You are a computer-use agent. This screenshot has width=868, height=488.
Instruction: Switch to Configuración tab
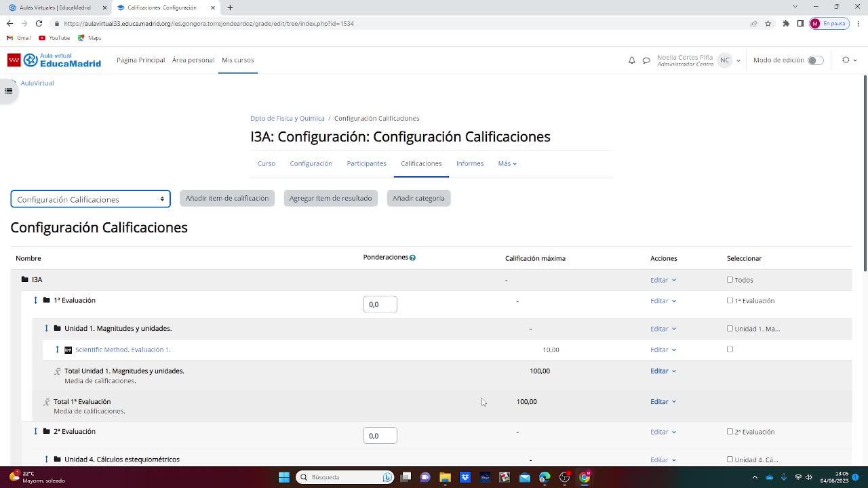pyautogui.click(x=311, y=163)
